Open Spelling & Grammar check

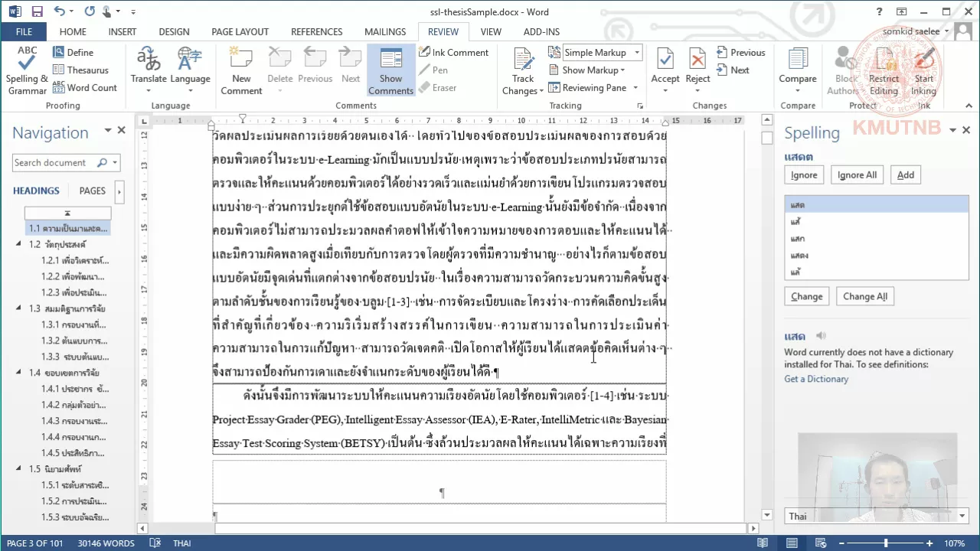(x=27, y=70)
